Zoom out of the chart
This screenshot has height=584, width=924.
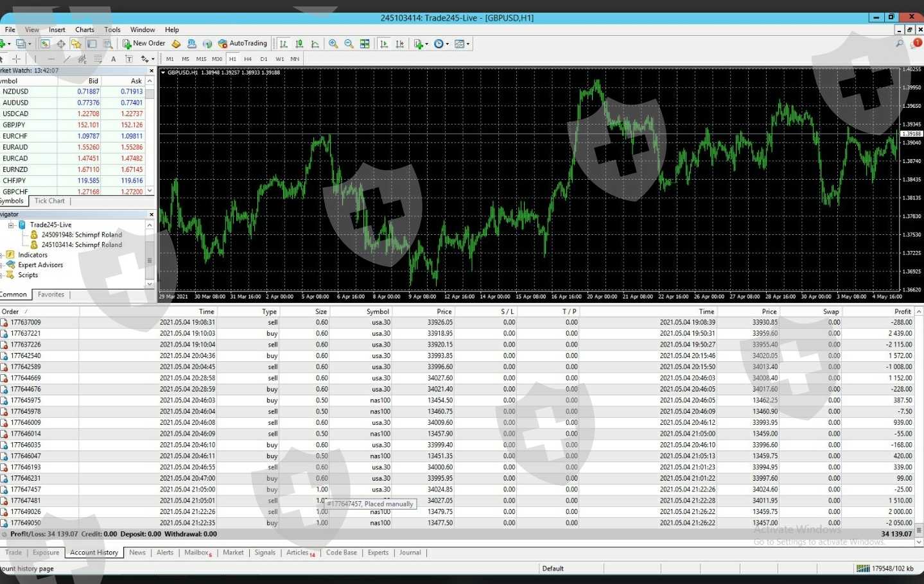(x=349, y=44)
